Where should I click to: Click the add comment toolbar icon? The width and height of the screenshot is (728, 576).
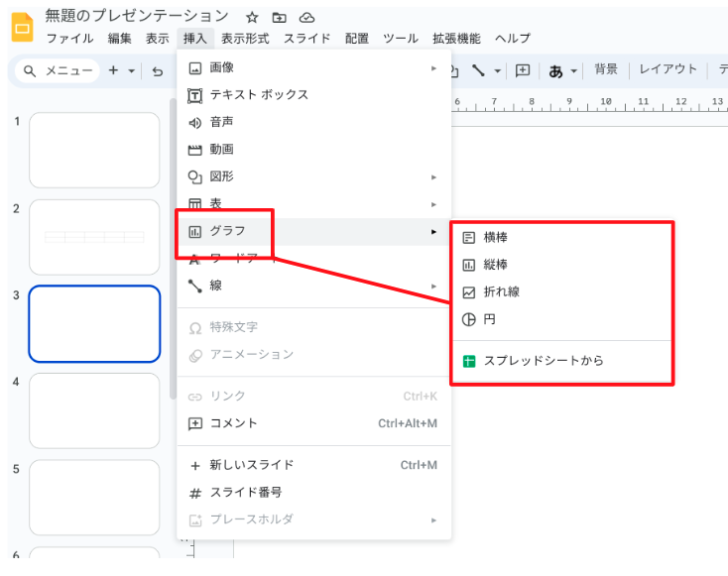[523, 70]
